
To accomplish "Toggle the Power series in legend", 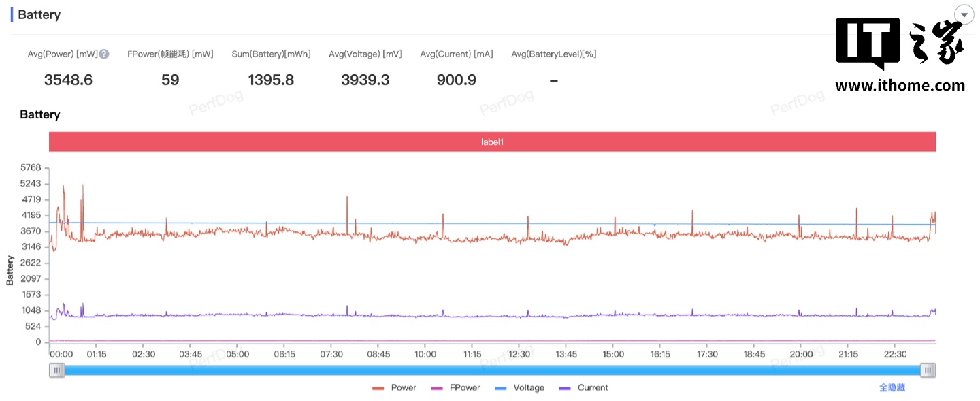I will click(x=395, y=387).
